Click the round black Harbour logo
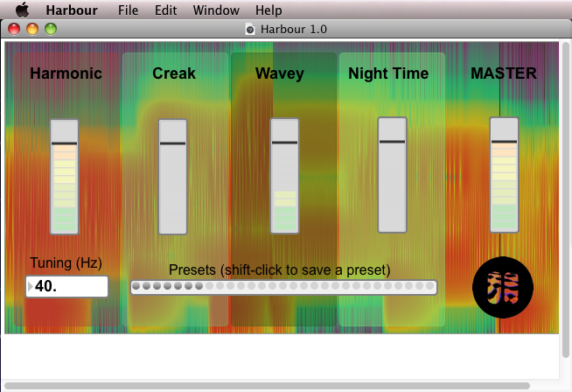The width and height of the screenshot is (572, 392). coord(503,287)
